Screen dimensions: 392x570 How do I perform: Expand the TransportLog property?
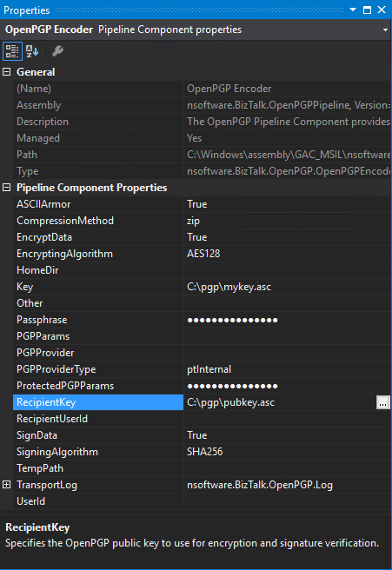[x=7, y=485]
